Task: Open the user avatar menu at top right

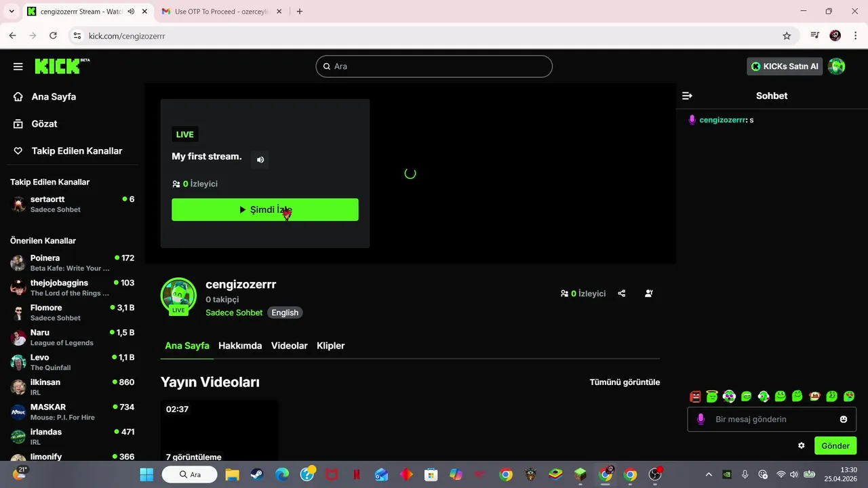Action: [836, 66]
